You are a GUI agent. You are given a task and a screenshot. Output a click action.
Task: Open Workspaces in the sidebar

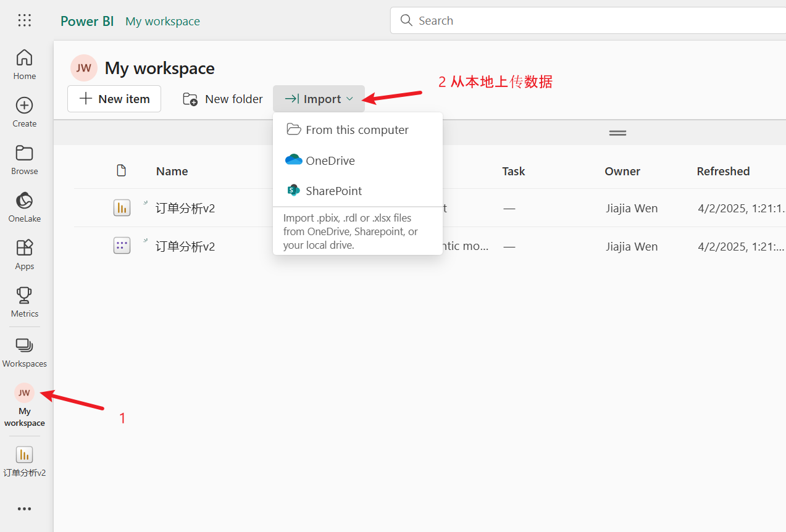[x=24, y=352]
